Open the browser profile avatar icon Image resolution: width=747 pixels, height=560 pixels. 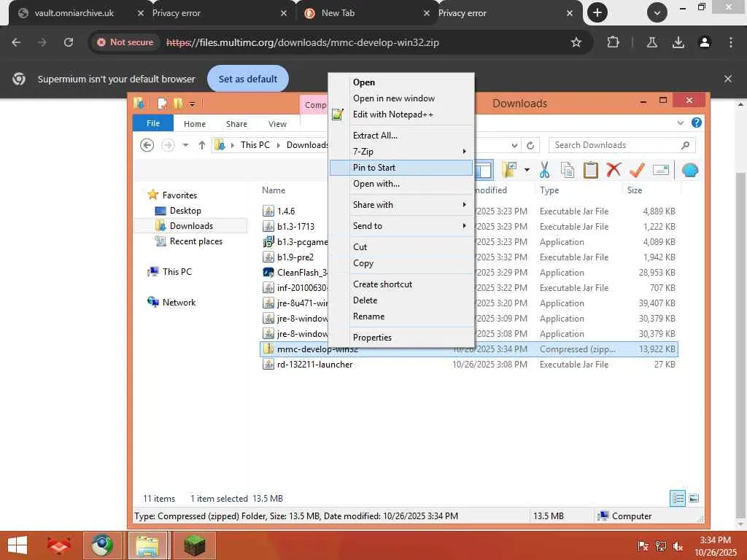pos(704,42)
